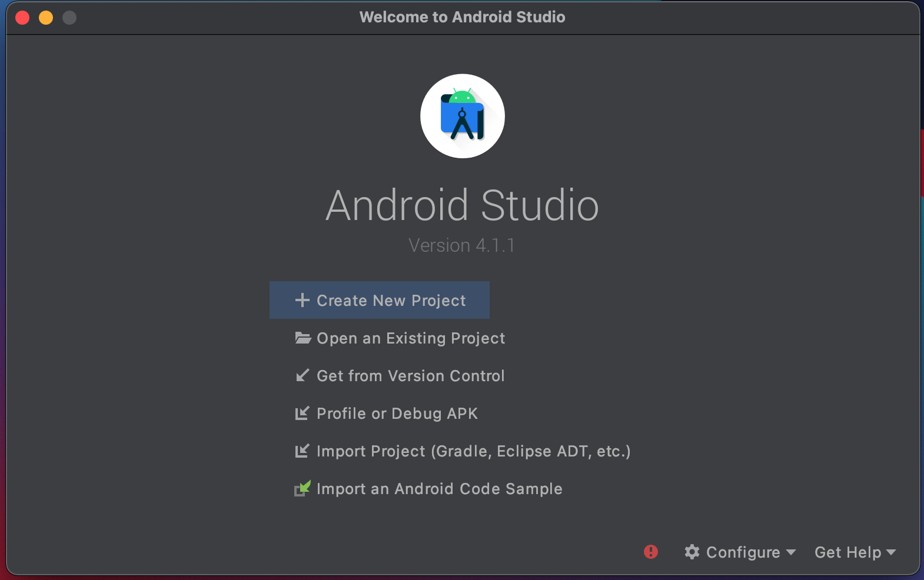Close the Welcome to Android Studio window

22,18
